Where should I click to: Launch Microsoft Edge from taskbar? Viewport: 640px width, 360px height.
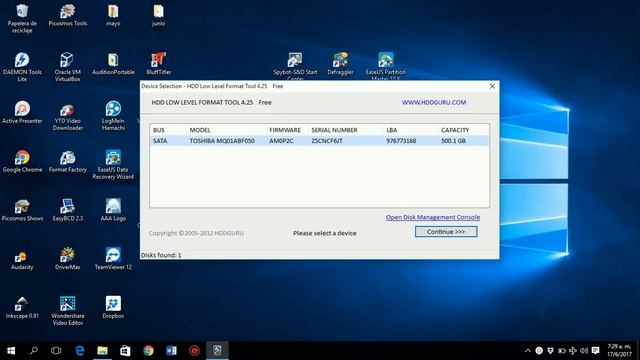80,351
